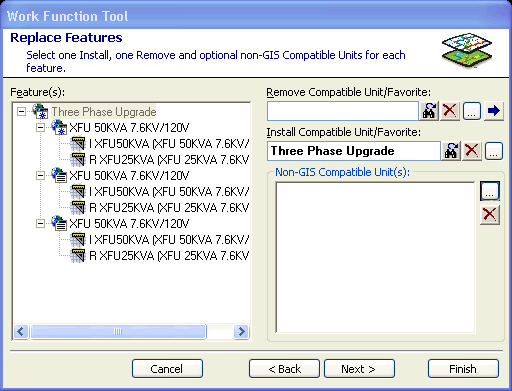The height and width of the screenshot is (391, 512).
Task: Click the < Back button
Action: point(284,369)
